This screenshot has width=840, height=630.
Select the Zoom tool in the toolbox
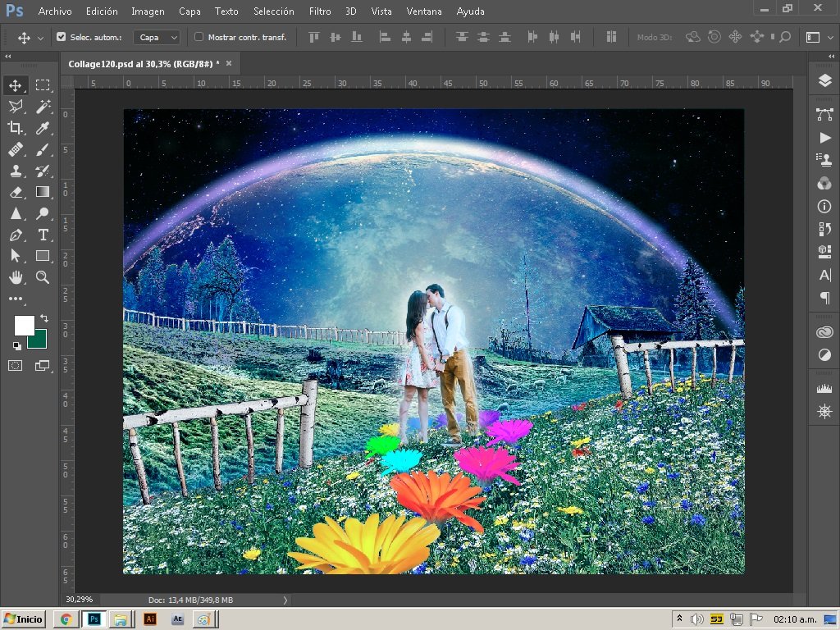(x=43, y=277)
